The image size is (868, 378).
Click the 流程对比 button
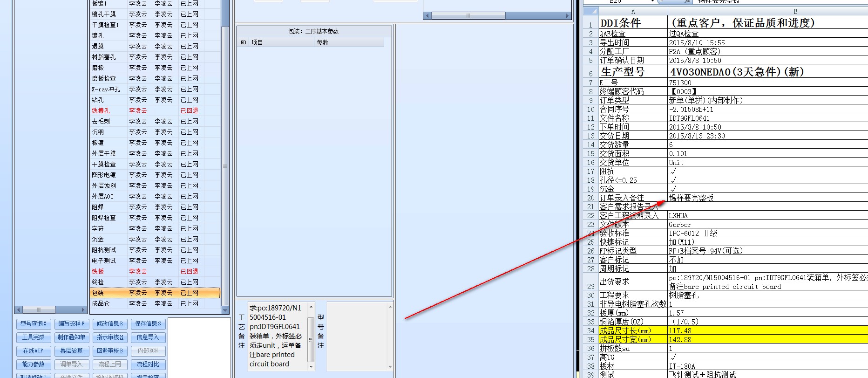click(148, 364)
